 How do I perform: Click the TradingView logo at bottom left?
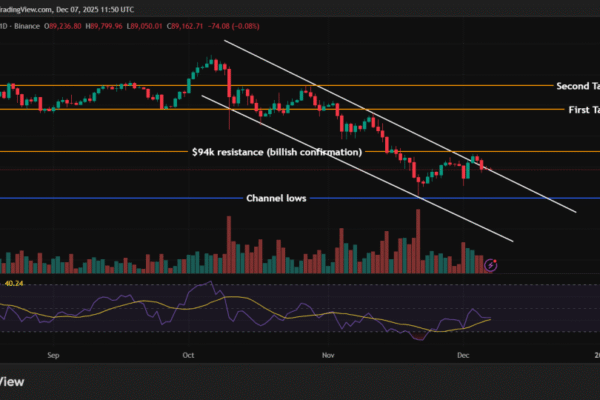point(12,381)
